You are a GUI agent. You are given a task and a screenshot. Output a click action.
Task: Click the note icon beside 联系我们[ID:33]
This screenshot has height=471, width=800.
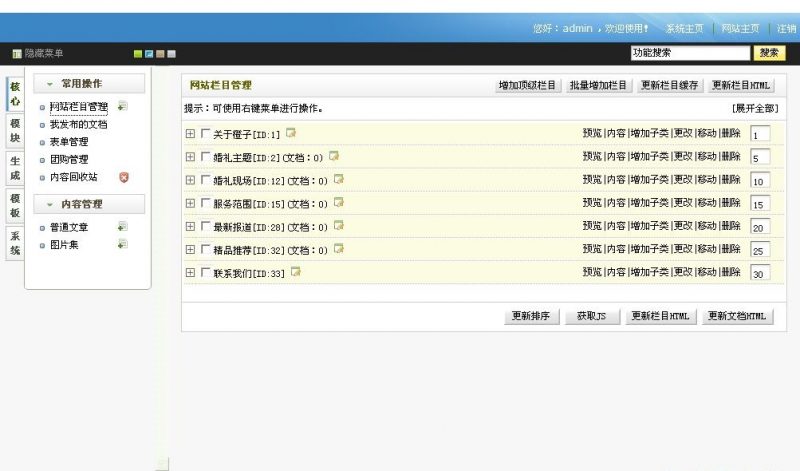[x=296, y=272]
